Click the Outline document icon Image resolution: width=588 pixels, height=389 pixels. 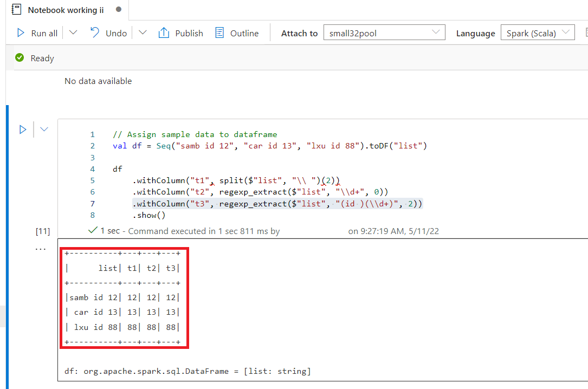coord(219,33)
